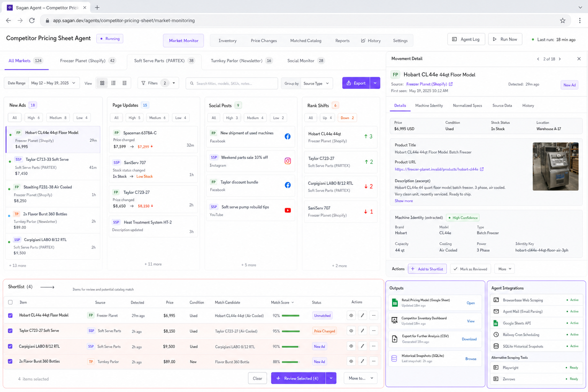588x392 pixels.
Task: Expand the Filters dropdown
Action: click(158, 83)
